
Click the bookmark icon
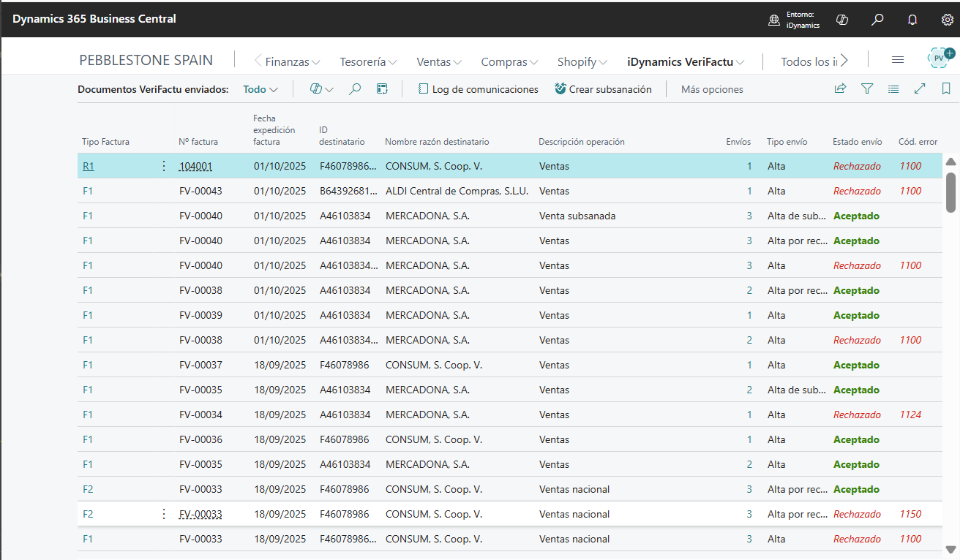coord(946,89)
